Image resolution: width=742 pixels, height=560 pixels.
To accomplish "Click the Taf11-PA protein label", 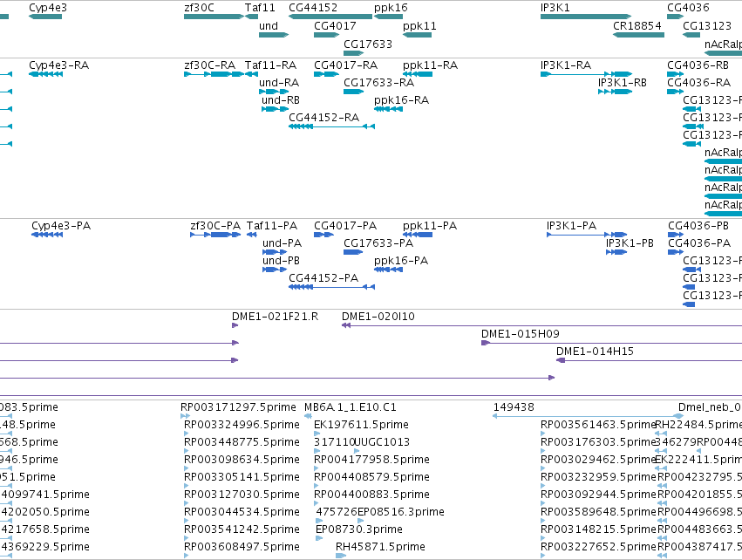I will (272, 225).
